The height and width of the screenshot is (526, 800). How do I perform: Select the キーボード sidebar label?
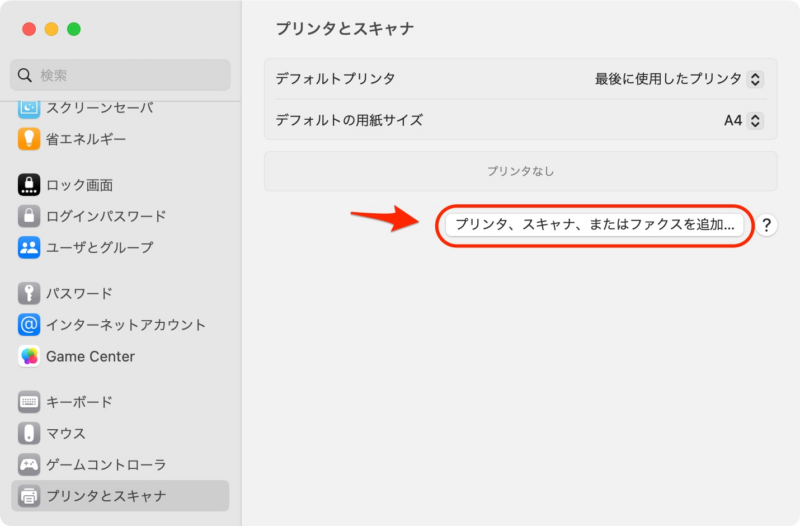pyautogui.click(x=79, y=402)
